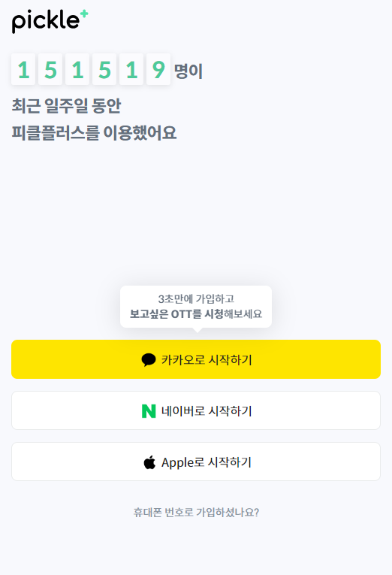
Task: Start with the yellow 카카오로 시작하기 button
Action: tap(196, 359)
